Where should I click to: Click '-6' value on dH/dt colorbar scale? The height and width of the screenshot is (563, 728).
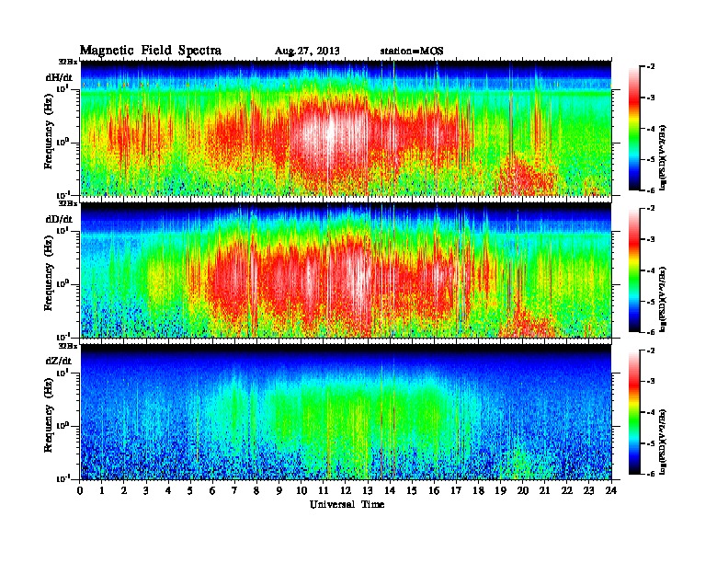(x=651, y=190)
